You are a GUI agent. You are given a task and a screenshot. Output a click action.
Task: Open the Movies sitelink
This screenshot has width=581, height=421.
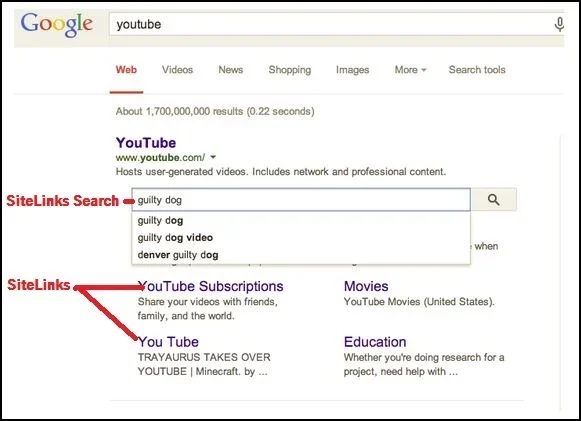pyautogui.click(x=366, y=286)
